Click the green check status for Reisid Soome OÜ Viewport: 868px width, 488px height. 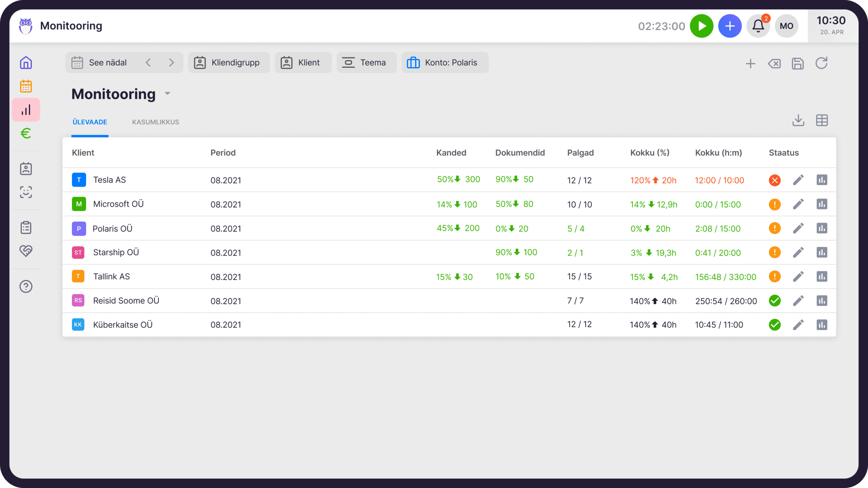click(x=774, y=301)
